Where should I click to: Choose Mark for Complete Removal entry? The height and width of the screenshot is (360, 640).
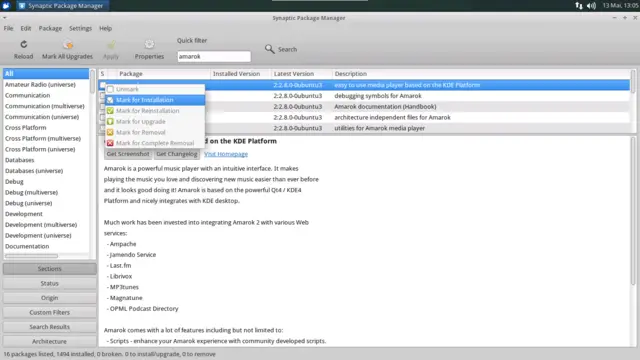click(155, 143)
